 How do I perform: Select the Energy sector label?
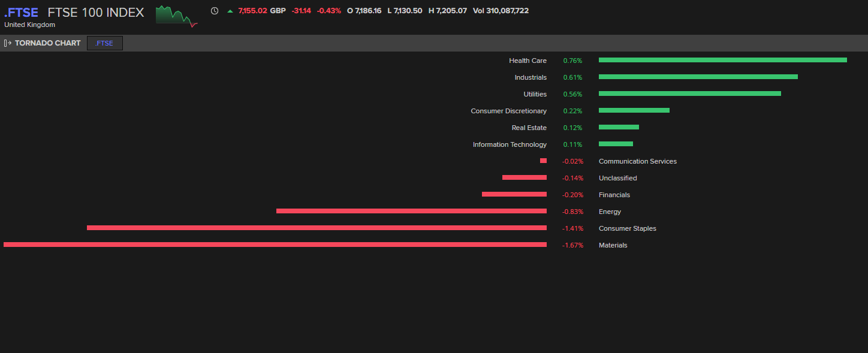coord(610,212)
